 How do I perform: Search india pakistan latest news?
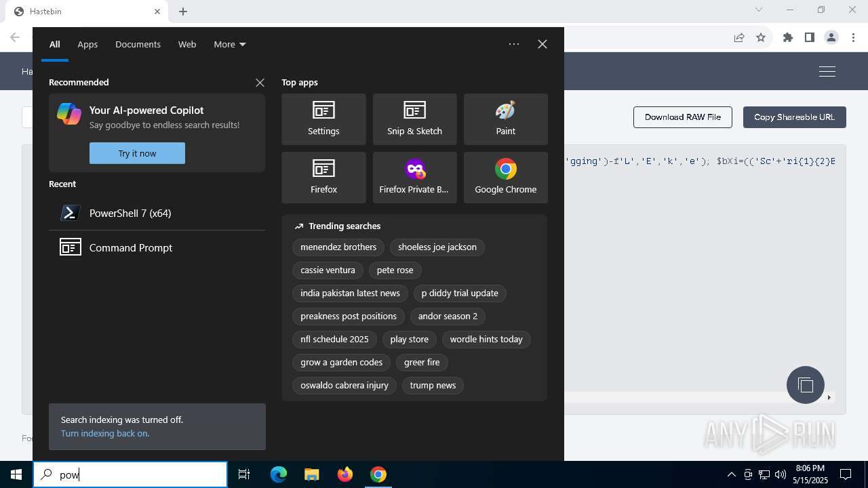pos(350,293)
